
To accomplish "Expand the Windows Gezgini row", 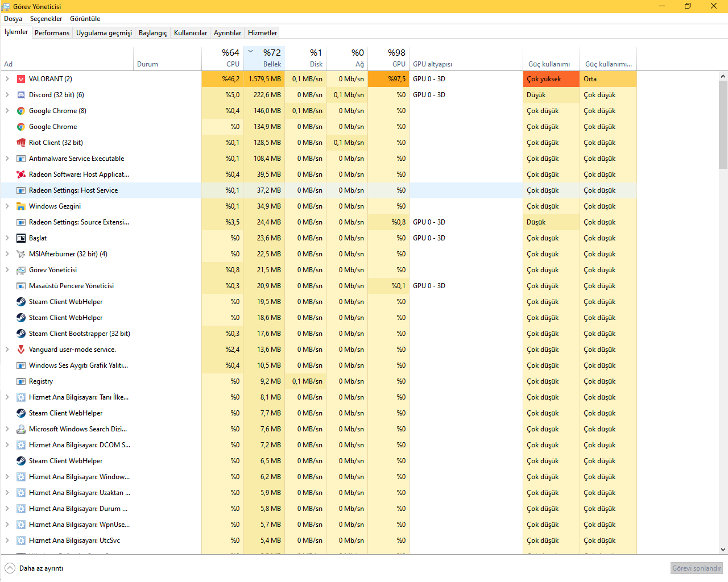I will coord(7,206).
